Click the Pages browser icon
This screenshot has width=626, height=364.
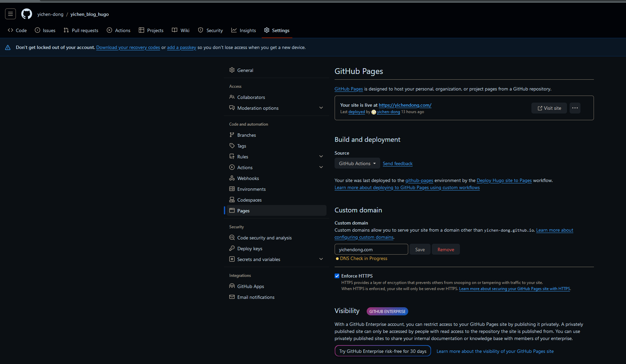click(x=232, y=210)
